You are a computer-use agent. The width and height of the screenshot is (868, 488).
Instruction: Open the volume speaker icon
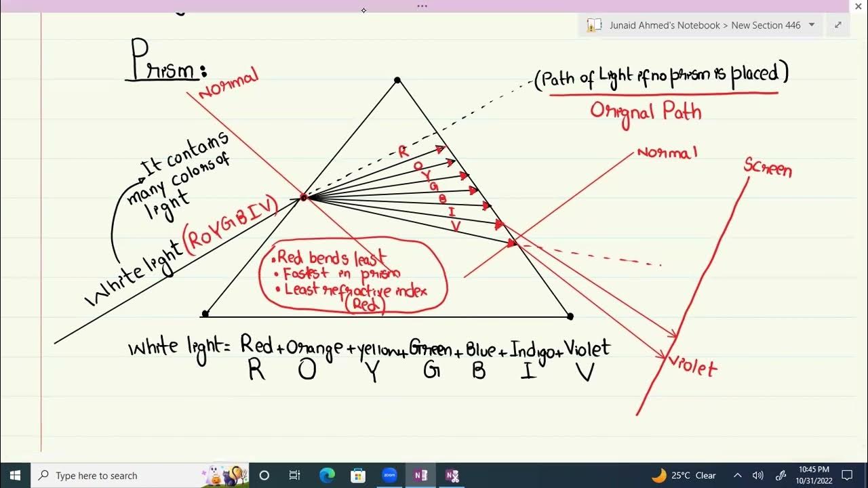pos(758,475)
